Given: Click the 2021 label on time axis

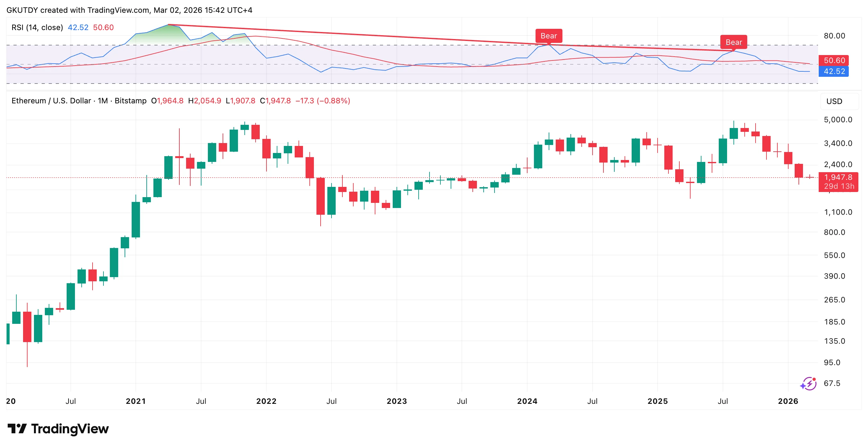Looking at the screenshot, I should click(136, 401).
